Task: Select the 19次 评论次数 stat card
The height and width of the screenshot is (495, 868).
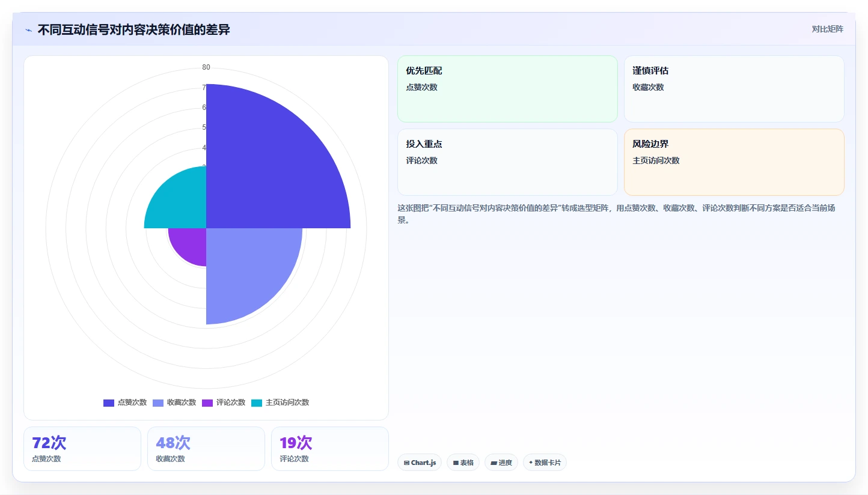Action: (x=330, y=449)
